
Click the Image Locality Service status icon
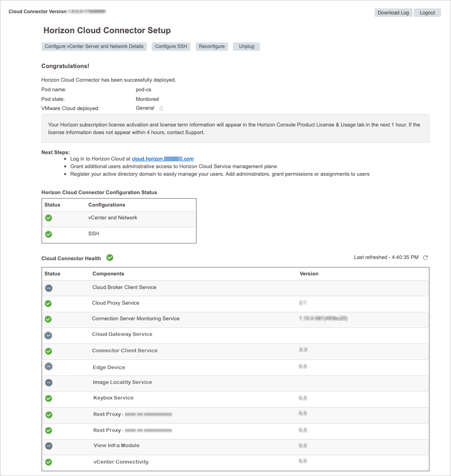pos(49,382)
